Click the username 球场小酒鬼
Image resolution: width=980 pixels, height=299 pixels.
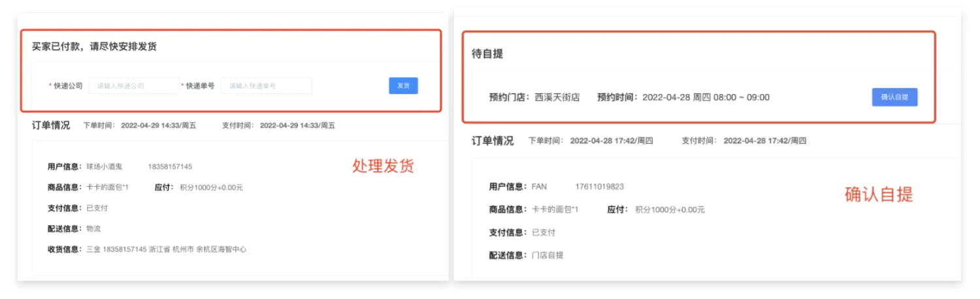(105, 166)
